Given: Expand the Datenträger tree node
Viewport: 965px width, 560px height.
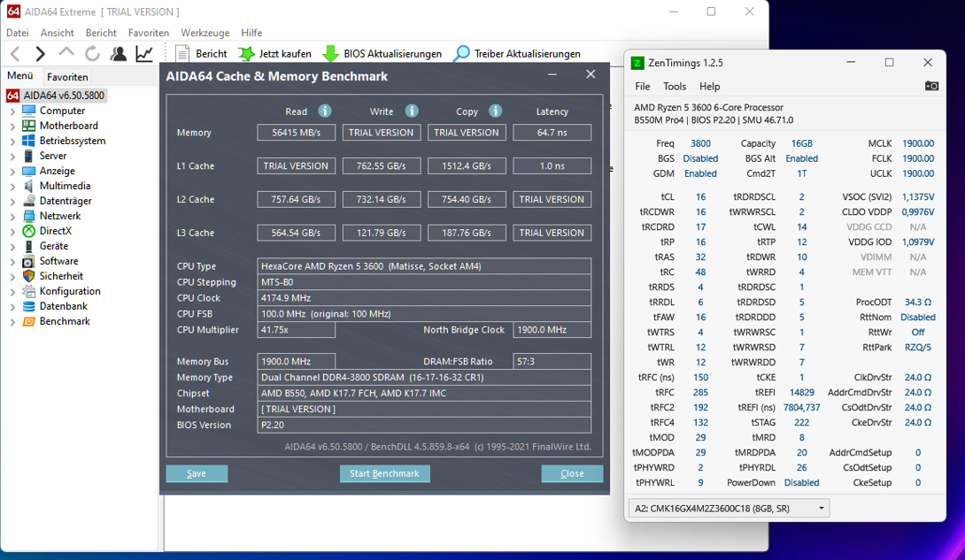Looking at the screenshot, I should point(12,202).
